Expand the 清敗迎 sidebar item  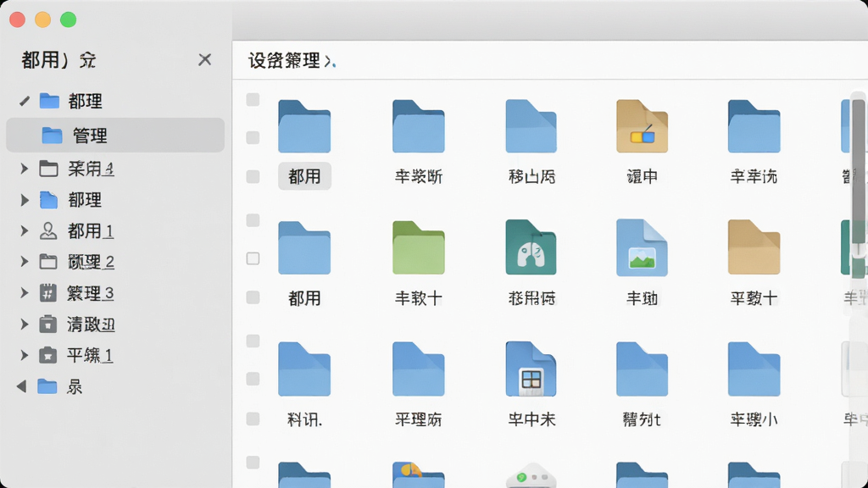(x=25, y=324)
